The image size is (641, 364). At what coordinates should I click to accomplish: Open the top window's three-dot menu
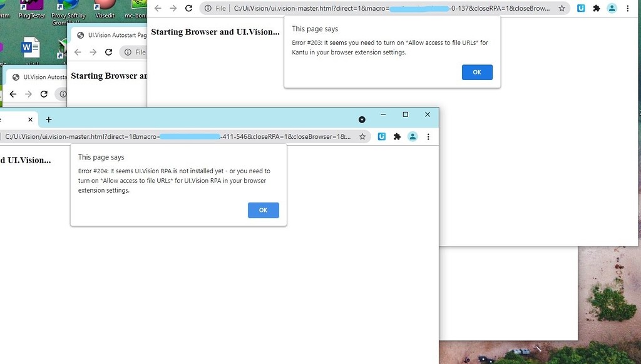point(628,9)
